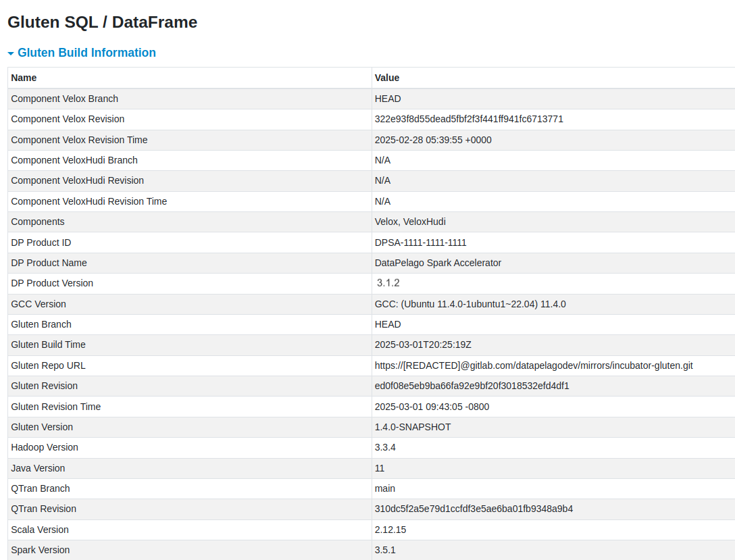This screenshot has width=735, height=560.
Task: Click the Components row name
Action: tap(38, 222)
